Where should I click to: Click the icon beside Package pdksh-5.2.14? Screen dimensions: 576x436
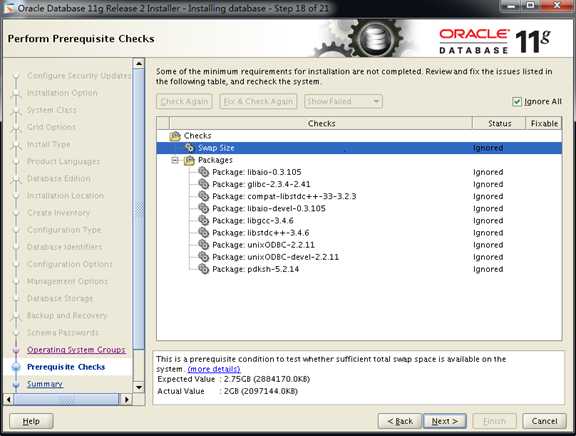pyautogui.click(x=204, y=269)
